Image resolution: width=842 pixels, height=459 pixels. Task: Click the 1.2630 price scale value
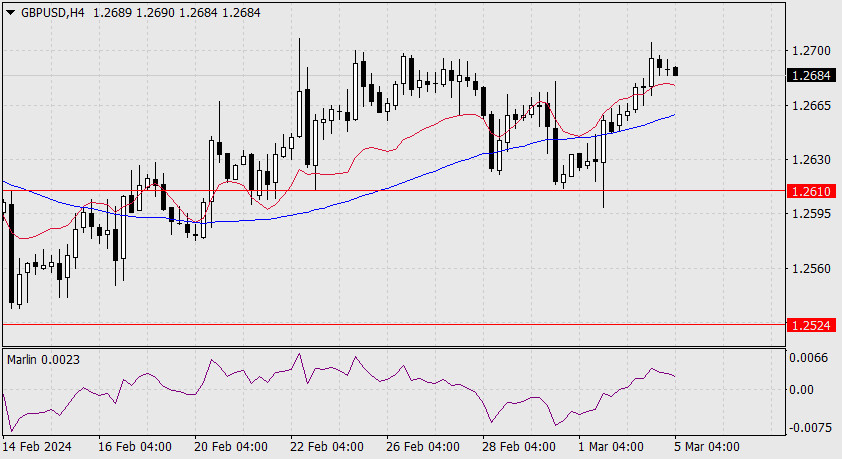[811, 160]
